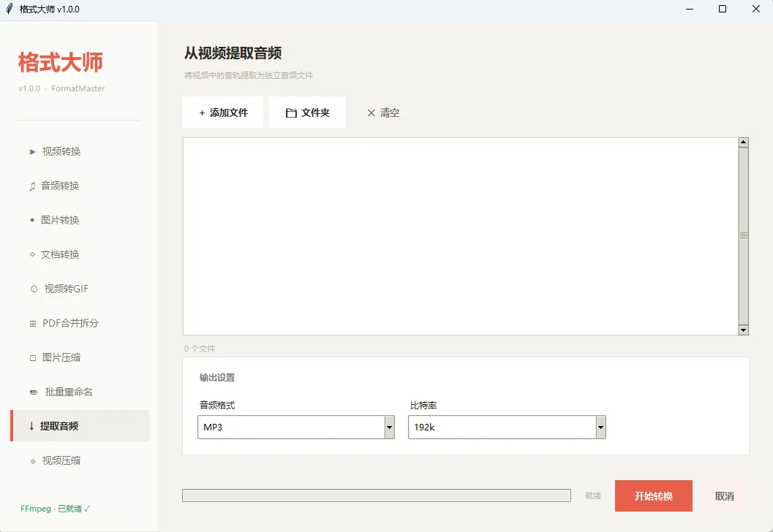This screenshot has height=532, width=773.
Task: Click the file list scrollbar down arrow
Action: coord(744,330)
